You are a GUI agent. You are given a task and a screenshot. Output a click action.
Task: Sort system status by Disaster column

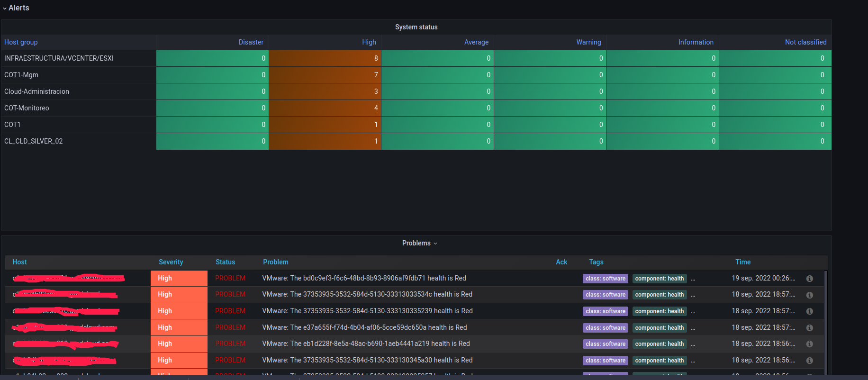[251, 42]
